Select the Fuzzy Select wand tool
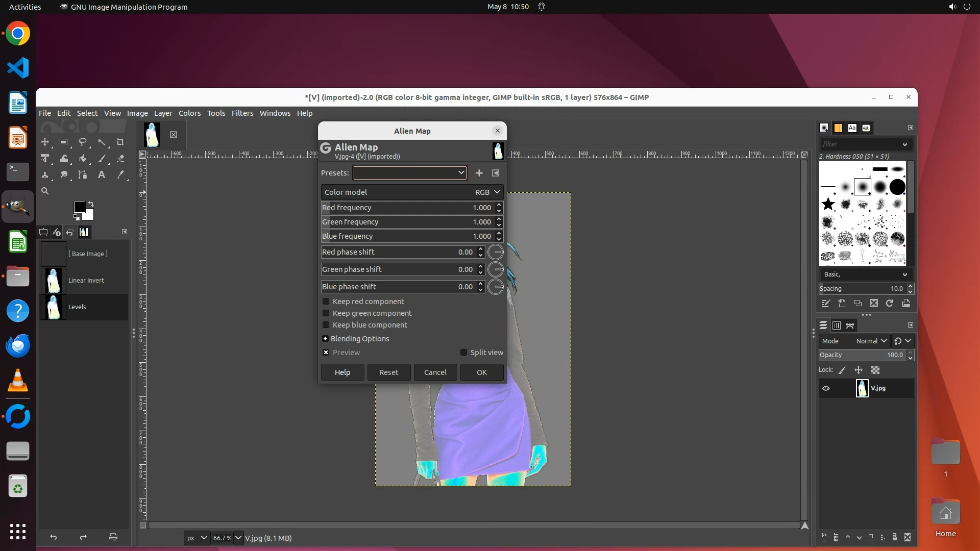This screenshot has width=980, height=551. point(102,142)
